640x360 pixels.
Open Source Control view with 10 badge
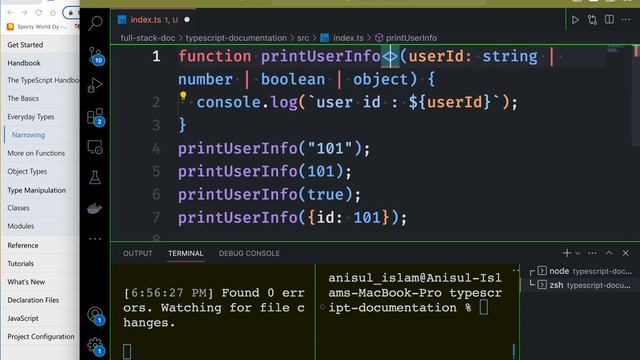[x=96, y=55]
